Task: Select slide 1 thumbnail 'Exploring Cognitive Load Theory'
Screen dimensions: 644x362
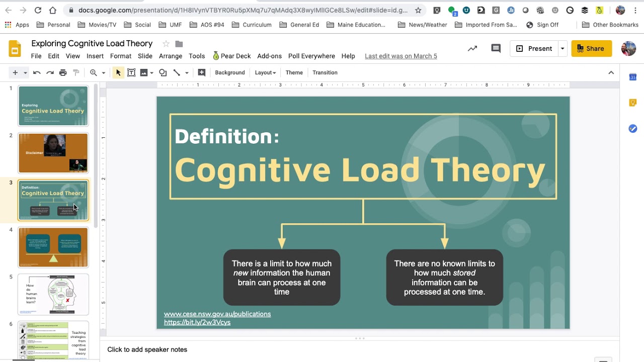Action: 53,106
